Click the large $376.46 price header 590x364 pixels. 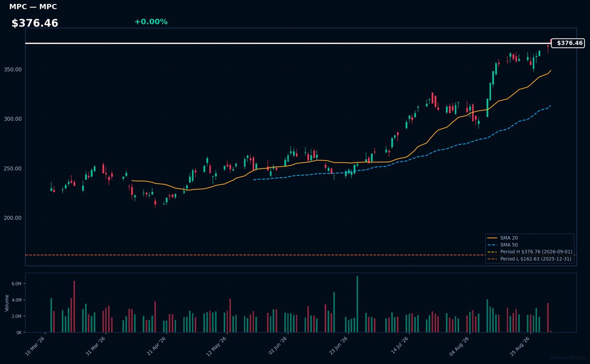coord(35,23)
